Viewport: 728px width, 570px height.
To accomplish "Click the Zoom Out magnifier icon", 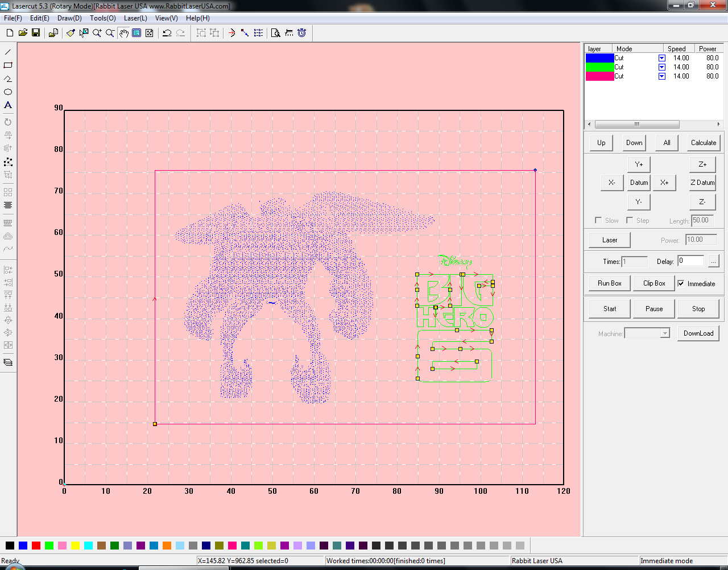I will (x=110, y=33).
